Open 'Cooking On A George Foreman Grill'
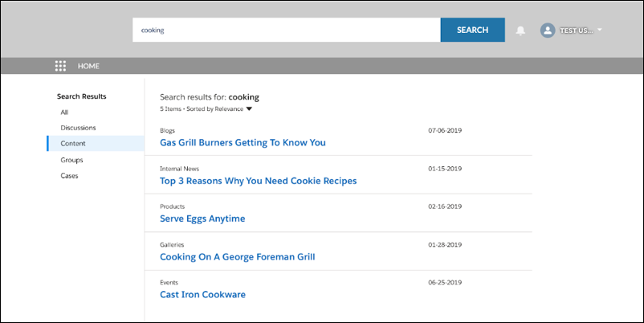The width and height of the screenshot is (644, 323). 238,257
